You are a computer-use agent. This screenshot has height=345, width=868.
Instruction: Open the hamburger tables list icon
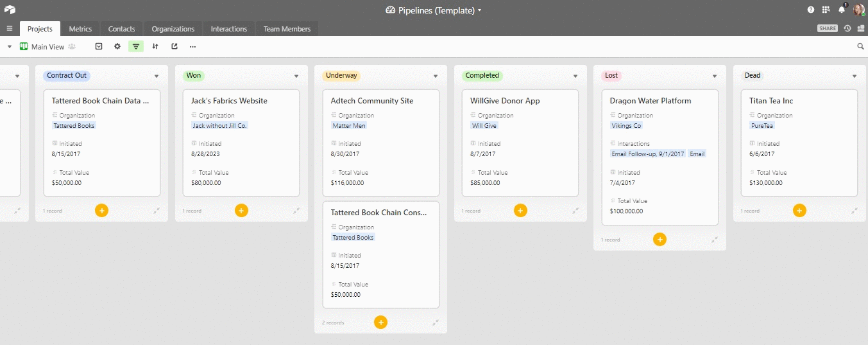click(10, 29)
